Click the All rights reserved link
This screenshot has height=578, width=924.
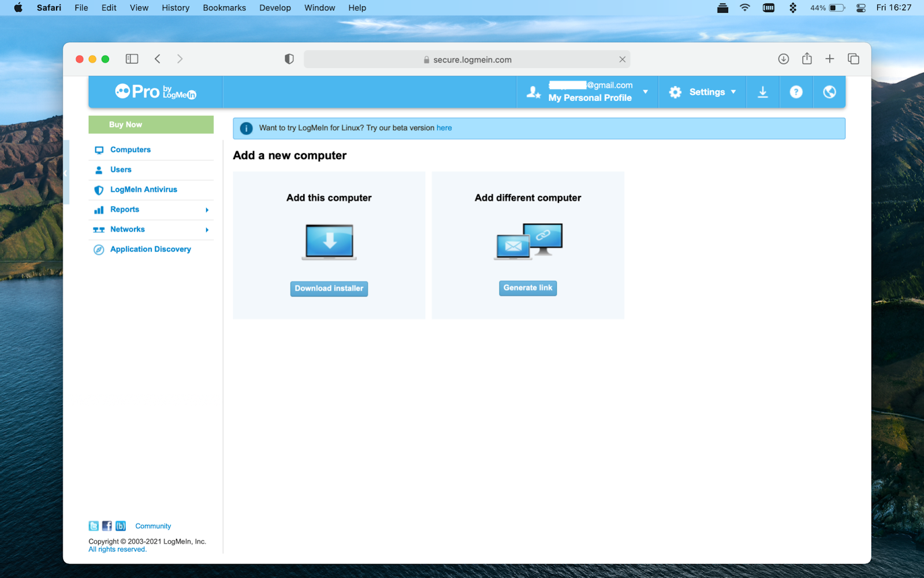(x=117, y=550)
